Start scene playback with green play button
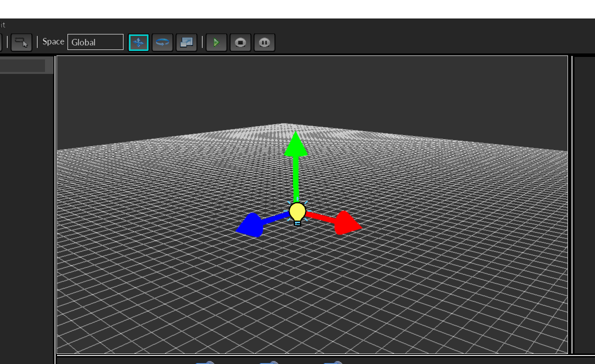The image size is (595, 364). [x=216, y=42]
